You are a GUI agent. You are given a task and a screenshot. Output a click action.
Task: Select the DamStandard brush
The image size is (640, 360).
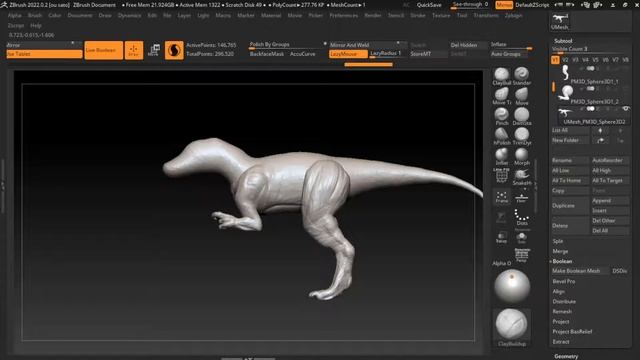(522, 116)
